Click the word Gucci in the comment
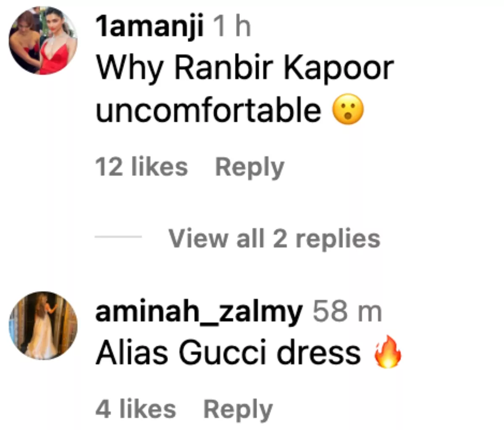This screenshot has width=504, height=430. coord(224,352)
